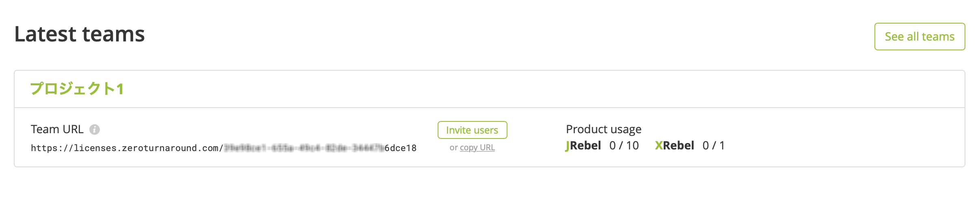Click the blurred portion of the team URL
This screenshot has height=199, width=980.
304,148
